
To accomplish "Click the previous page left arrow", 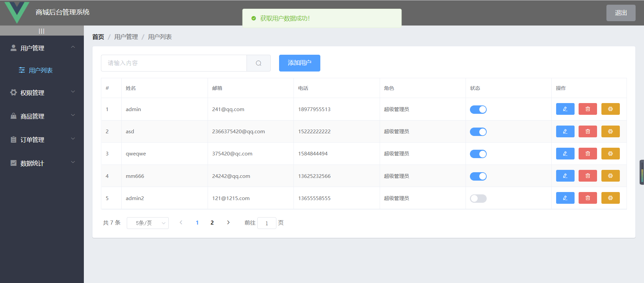I will [181, 223].
